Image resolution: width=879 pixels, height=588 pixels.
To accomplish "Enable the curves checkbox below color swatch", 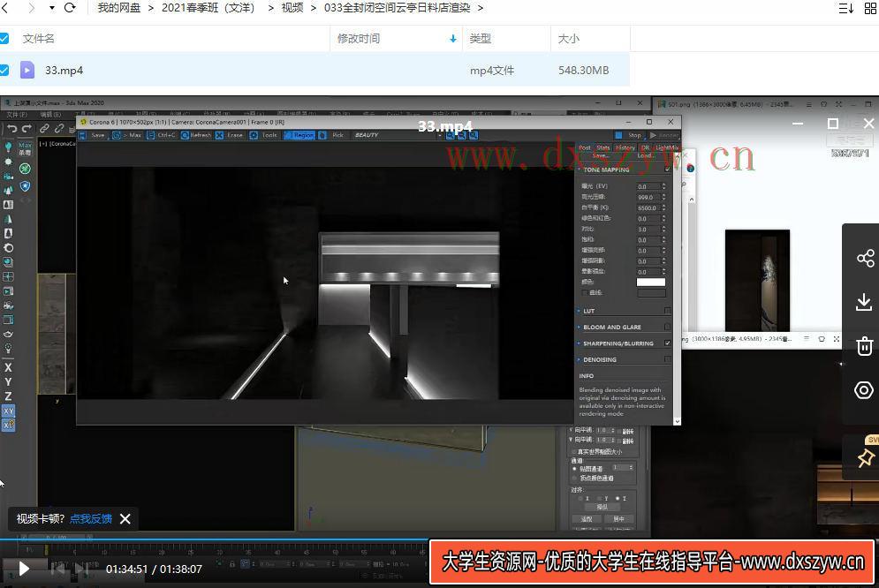I will (585, 293).
